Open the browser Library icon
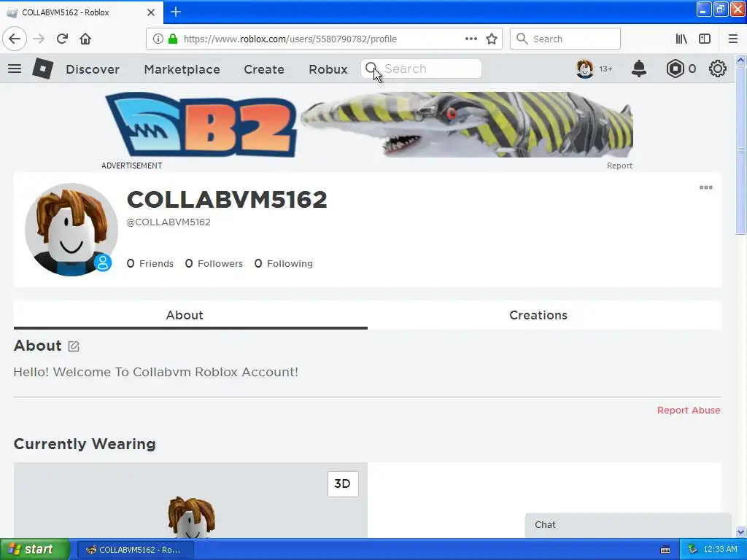Viewport: 747px width, 560px height. 681,39
